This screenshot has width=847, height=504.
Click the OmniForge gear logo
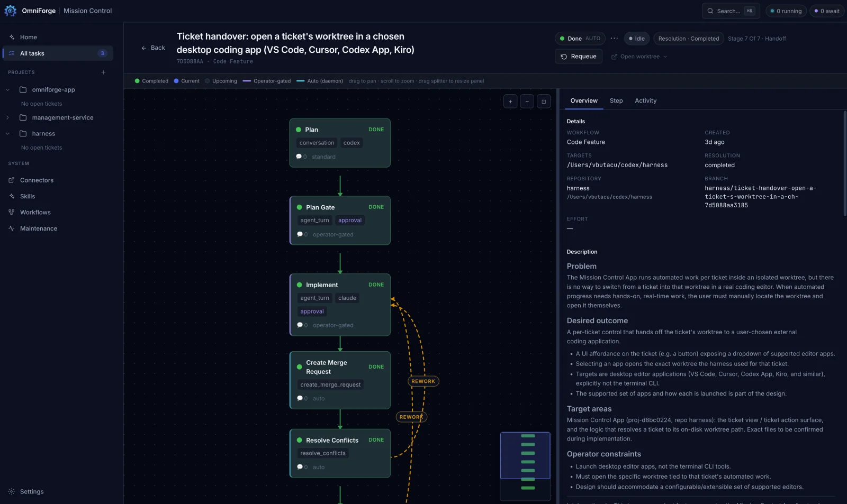(10, 11)
